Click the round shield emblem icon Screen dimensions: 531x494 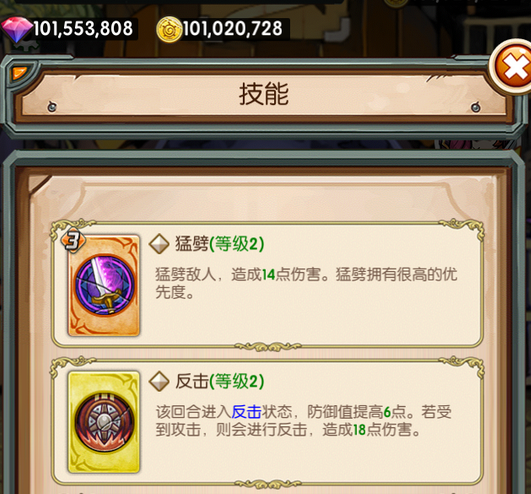[x=103, y=422]
